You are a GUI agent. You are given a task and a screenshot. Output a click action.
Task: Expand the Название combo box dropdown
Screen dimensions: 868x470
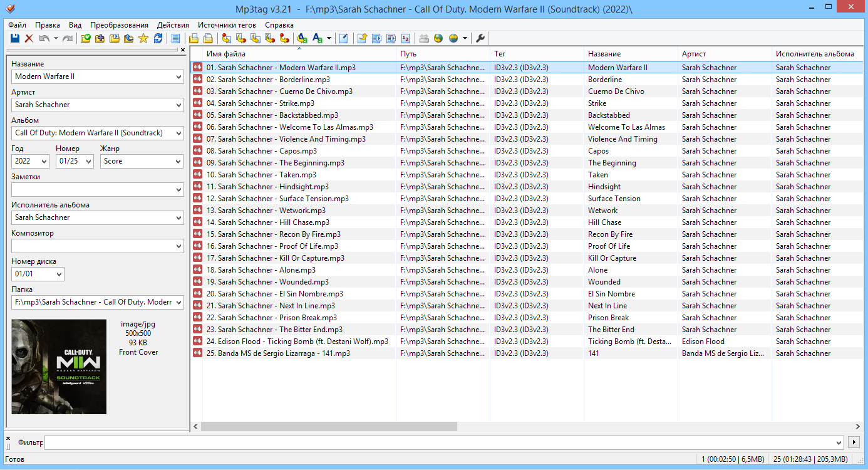coord(178,76)
